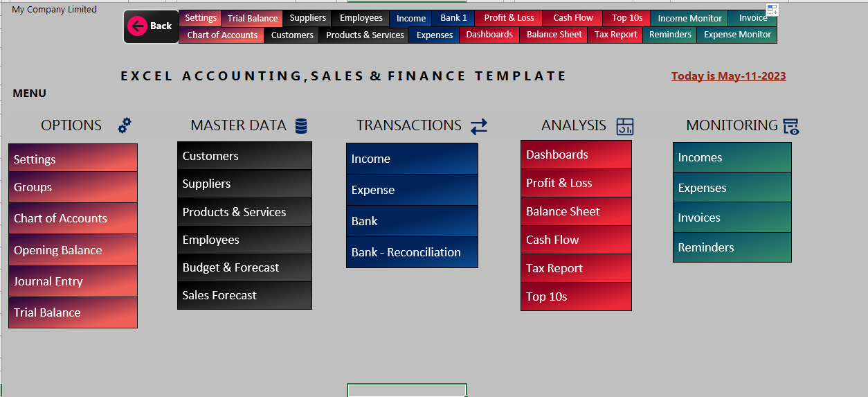Open Chart of Accounts in top navigation bar
868x397 pixels.
221,35
